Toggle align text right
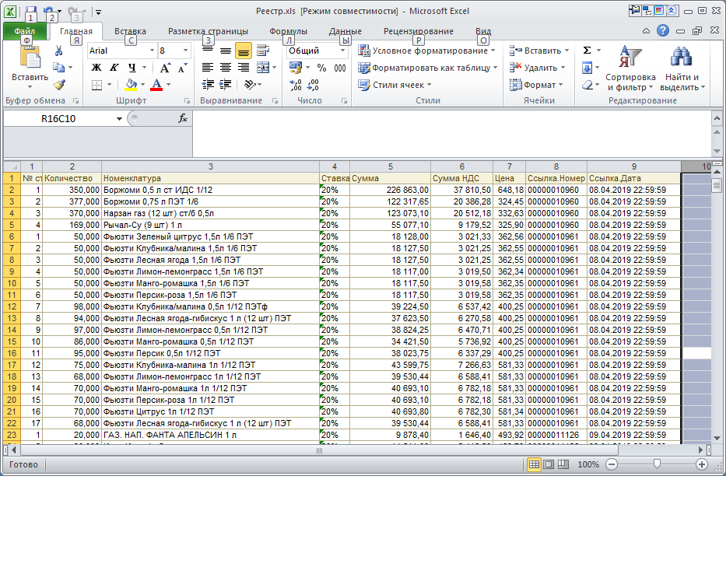The height and width of the screenshot is (588, 726). 243,68
